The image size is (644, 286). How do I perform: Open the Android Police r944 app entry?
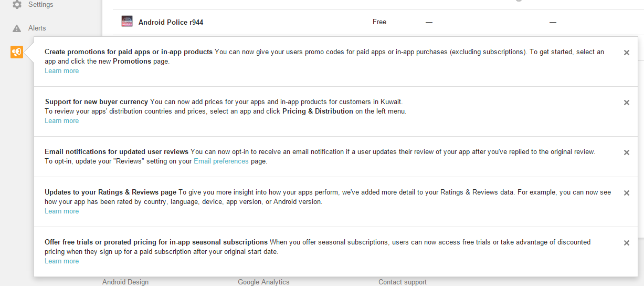(171, 22)
